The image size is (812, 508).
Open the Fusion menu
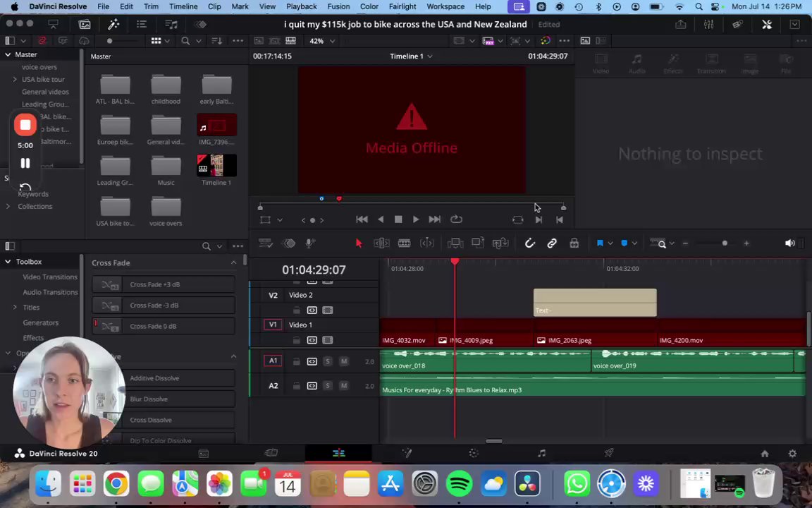(x=338, y=6)
